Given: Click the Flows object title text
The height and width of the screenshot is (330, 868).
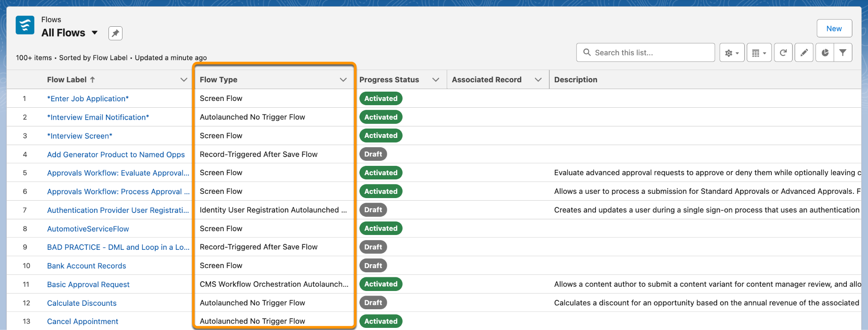Looking at the screenshot, I should point(51,20).
